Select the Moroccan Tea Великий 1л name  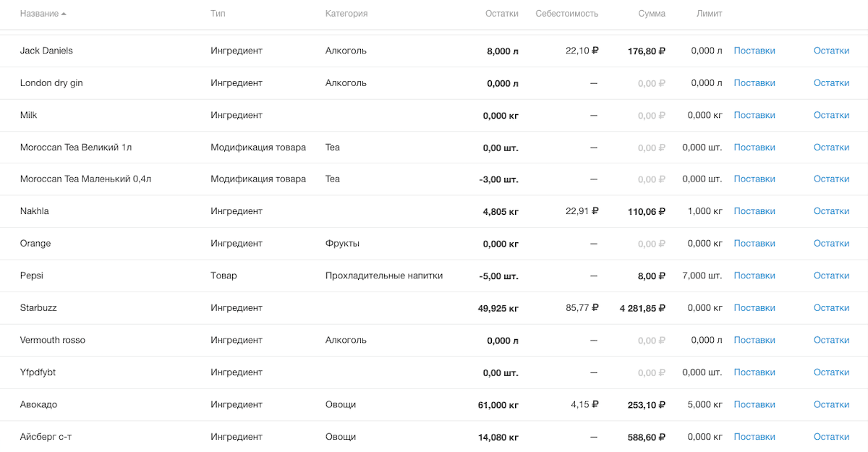[x=76, y=148]
